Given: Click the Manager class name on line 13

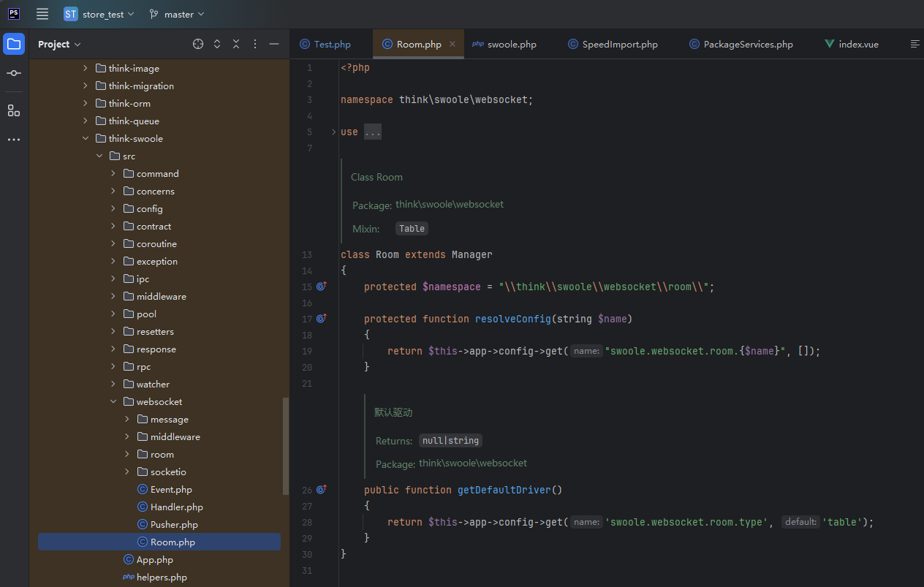Looking at the screenshot, I should click(472, 254).
